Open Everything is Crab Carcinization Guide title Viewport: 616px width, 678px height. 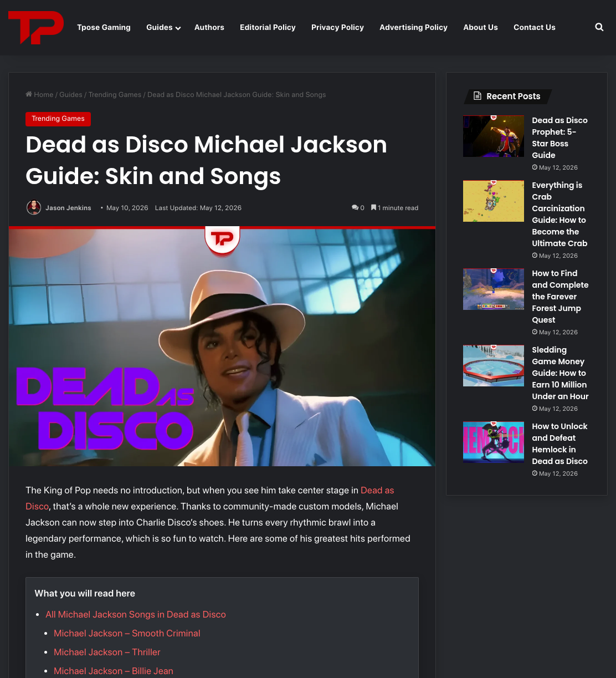click(x=559, y=214)
